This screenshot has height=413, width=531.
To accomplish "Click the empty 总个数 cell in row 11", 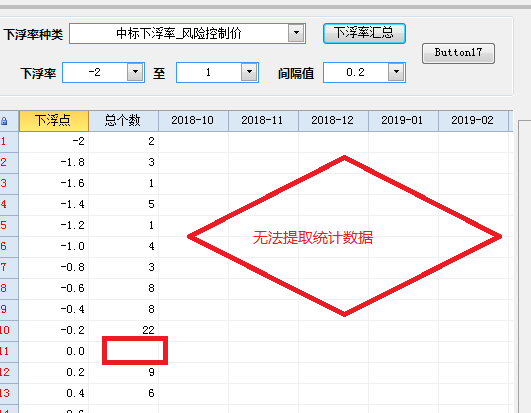I will [124, 351].
